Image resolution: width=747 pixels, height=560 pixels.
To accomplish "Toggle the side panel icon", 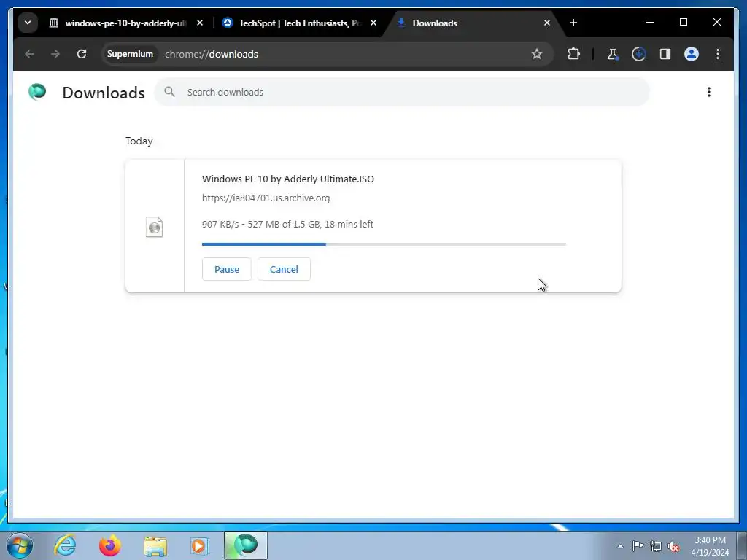I will pyautogui.click(x=665, y=54).
